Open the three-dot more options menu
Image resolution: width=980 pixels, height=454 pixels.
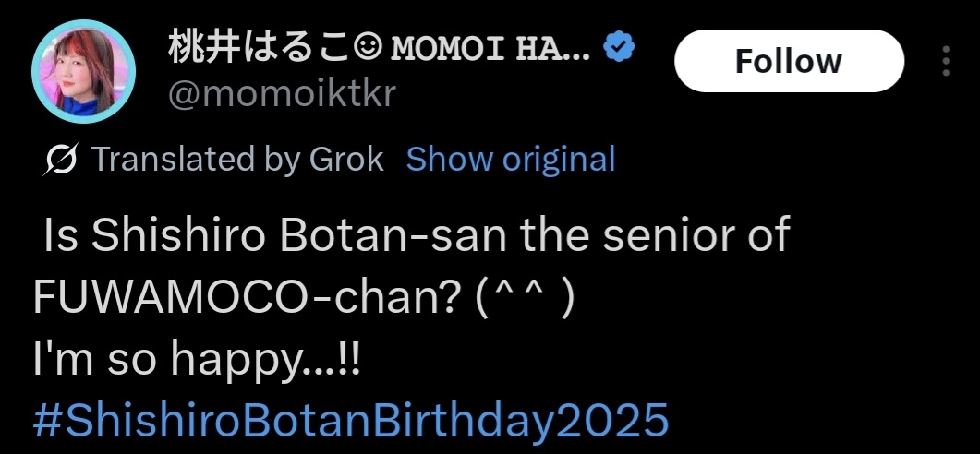[x=946, y=61]
